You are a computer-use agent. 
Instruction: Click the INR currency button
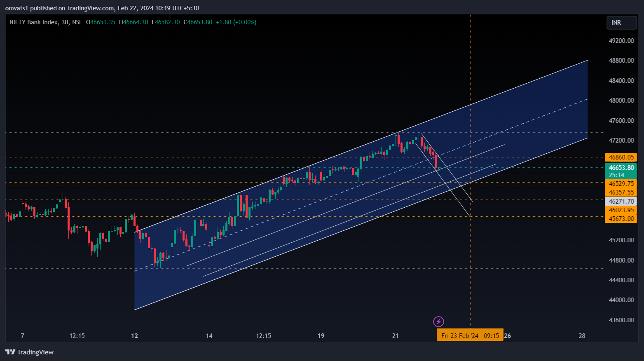621,23
